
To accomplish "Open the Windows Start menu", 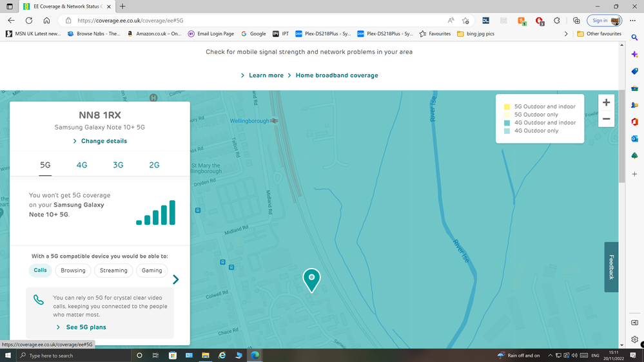I will [8, 356].
